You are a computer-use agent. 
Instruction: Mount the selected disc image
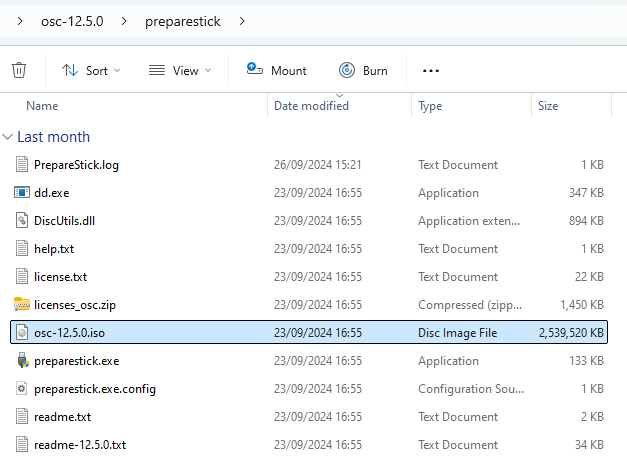click(x=277, y=70)
